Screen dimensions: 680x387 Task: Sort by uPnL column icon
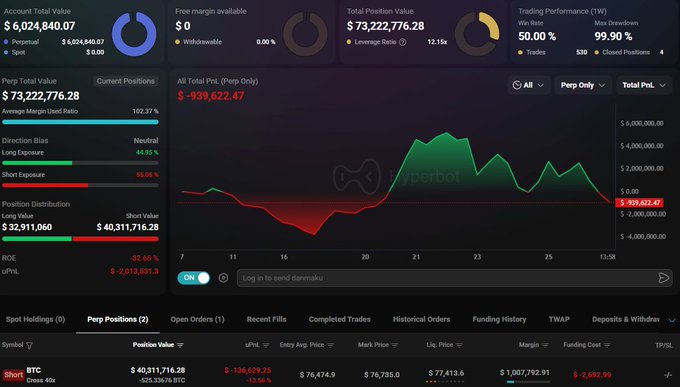tap(266, 345)
